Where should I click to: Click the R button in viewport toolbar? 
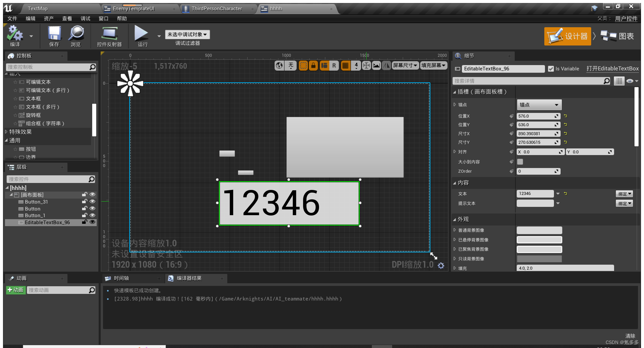(334, 65)
